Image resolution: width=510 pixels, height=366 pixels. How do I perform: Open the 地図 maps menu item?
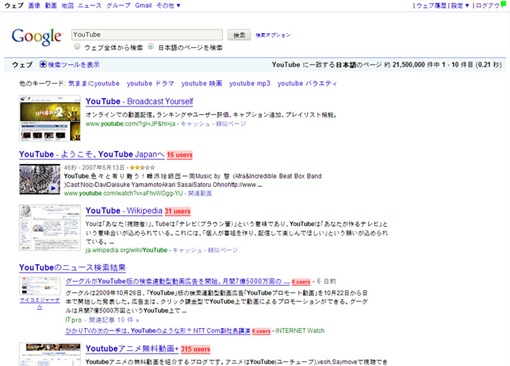(67, 5)
